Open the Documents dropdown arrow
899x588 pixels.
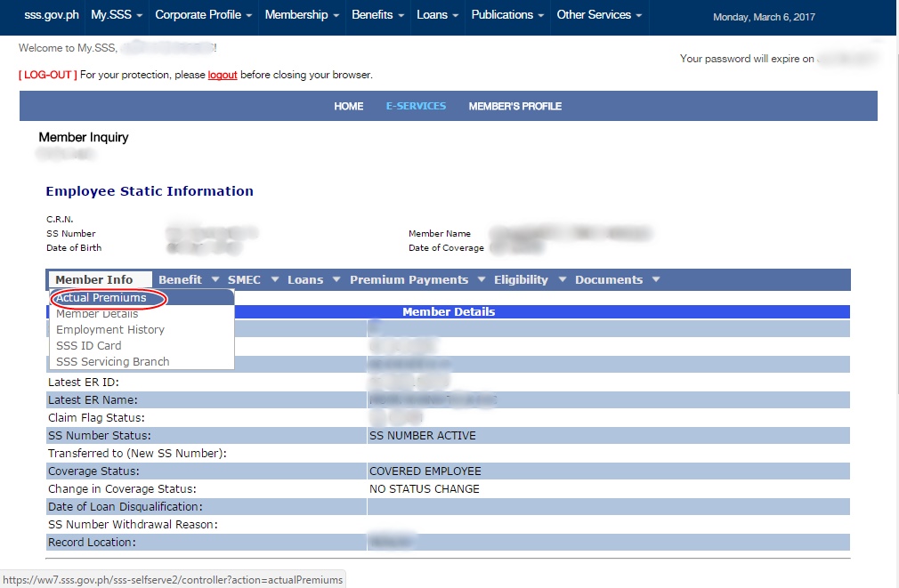click(656, 279)
